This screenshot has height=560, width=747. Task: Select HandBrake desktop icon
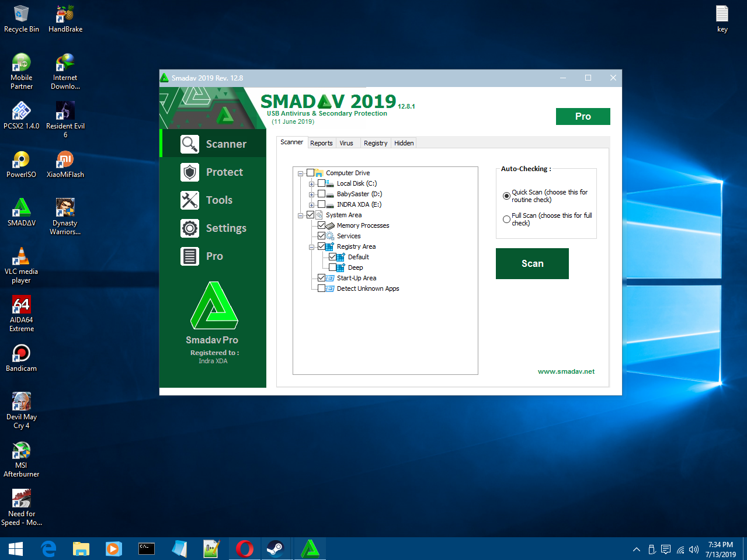[x=65, y=19]
